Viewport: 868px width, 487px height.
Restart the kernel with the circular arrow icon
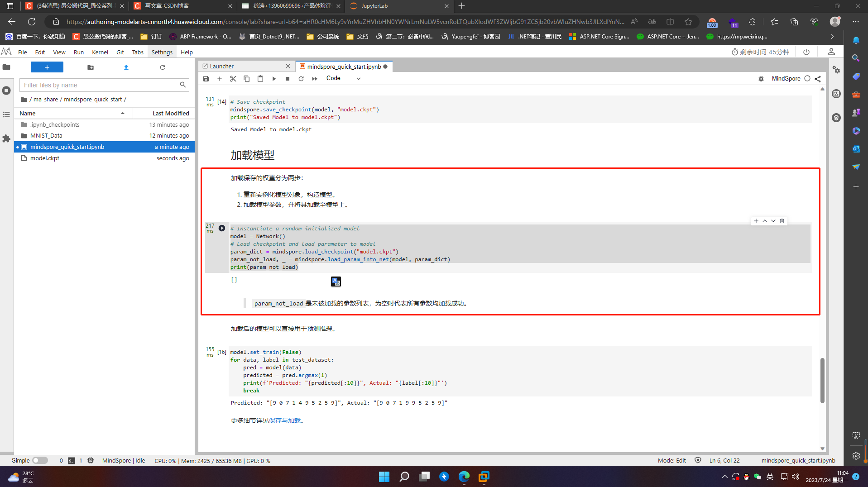tap(301, 79)
